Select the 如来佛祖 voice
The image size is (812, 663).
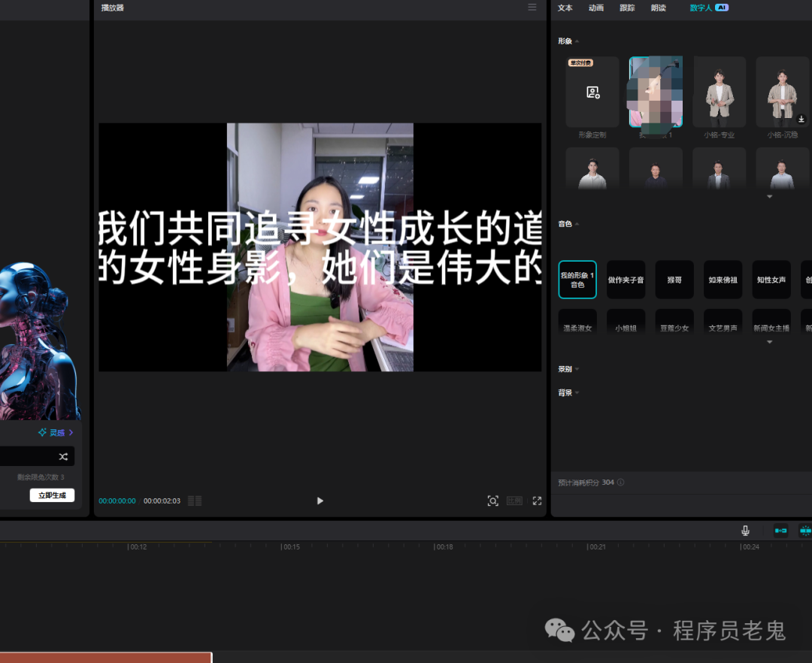[723, 280]
